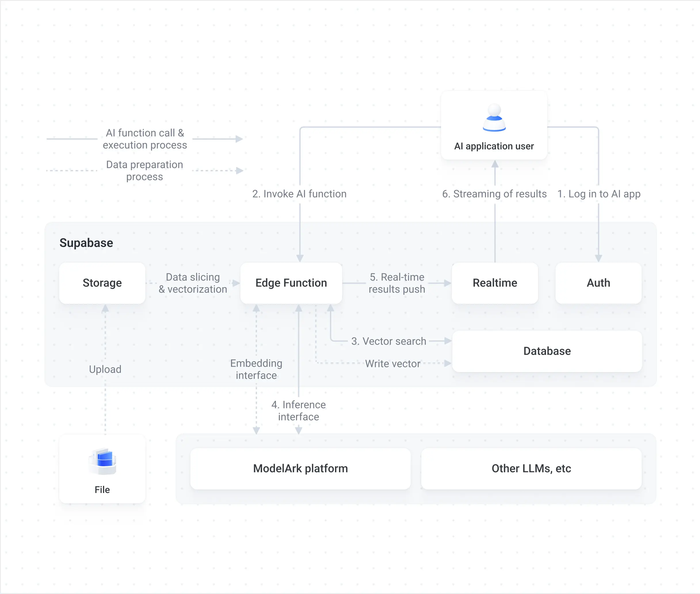
Task: Click the Upload arrow label
Action: click(x=105, y=370)
